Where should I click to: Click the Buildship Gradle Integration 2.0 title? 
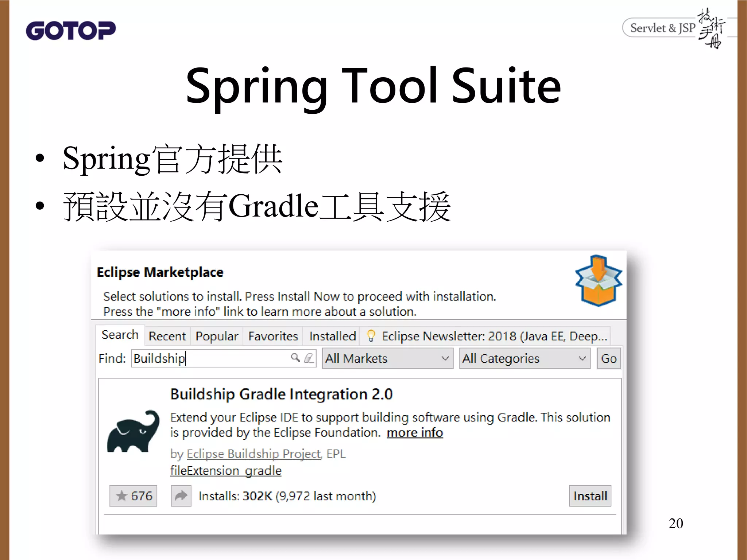[281, 394]
